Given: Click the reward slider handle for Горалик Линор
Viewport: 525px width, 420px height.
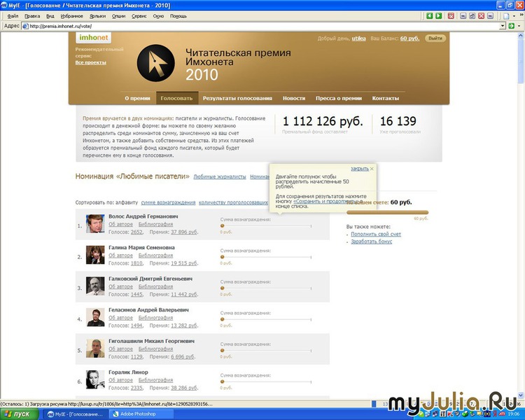Looking at the screenshot, I should (223, 381).
